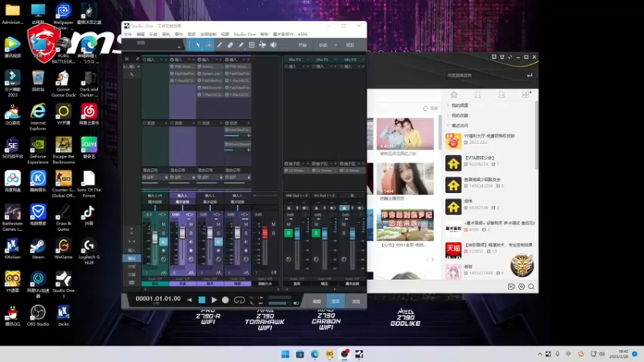Click the video icon at YY window bottom
Screen dimensions: 644x362
[511, 286]
